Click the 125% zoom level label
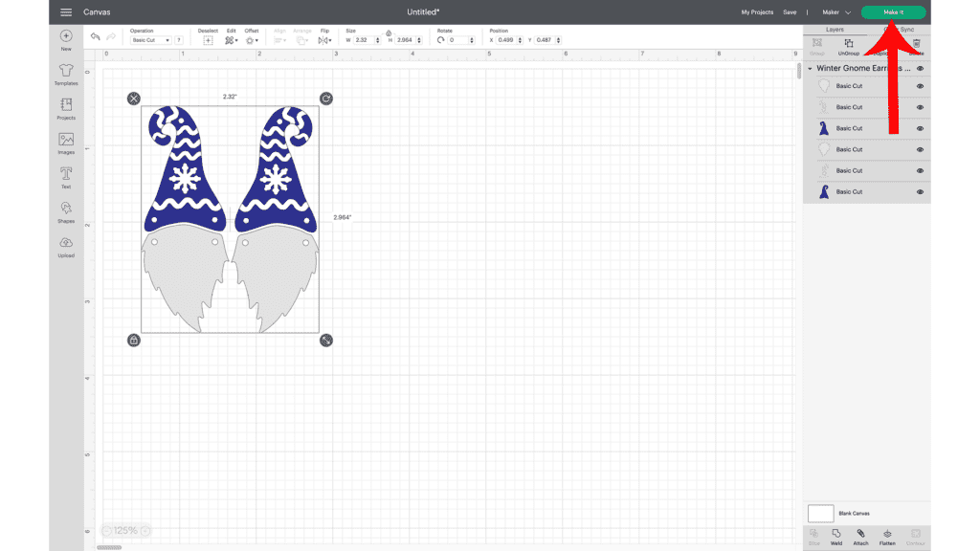 tap(125, 531)
